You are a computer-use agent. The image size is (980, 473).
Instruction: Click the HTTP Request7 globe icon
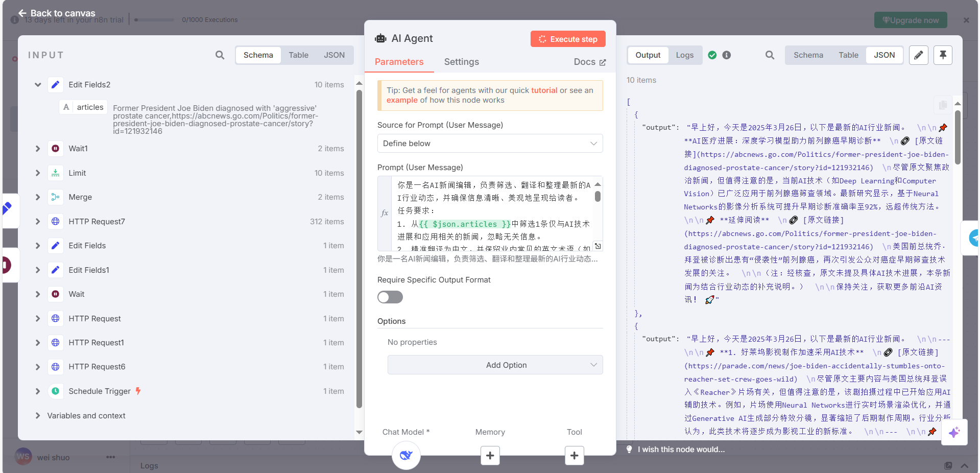pos(56,222)
